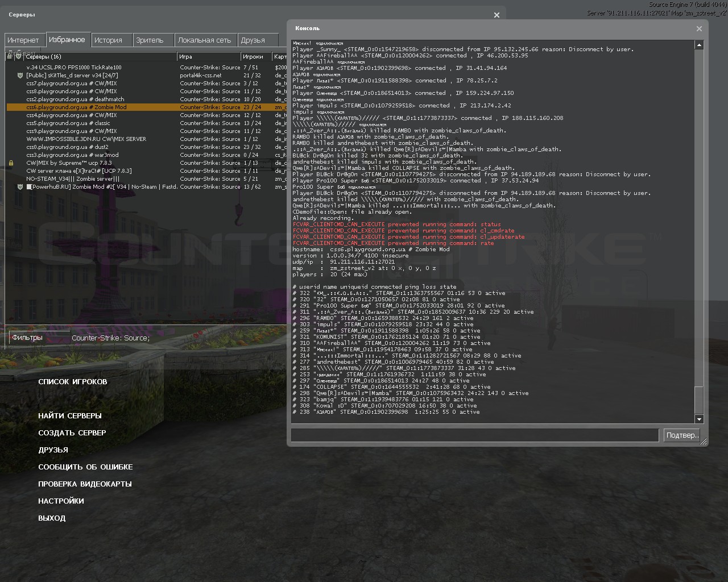Viewport: 728px width, 582px height.
Task: Sort by the Игроки column header
Action: [257, 56]
